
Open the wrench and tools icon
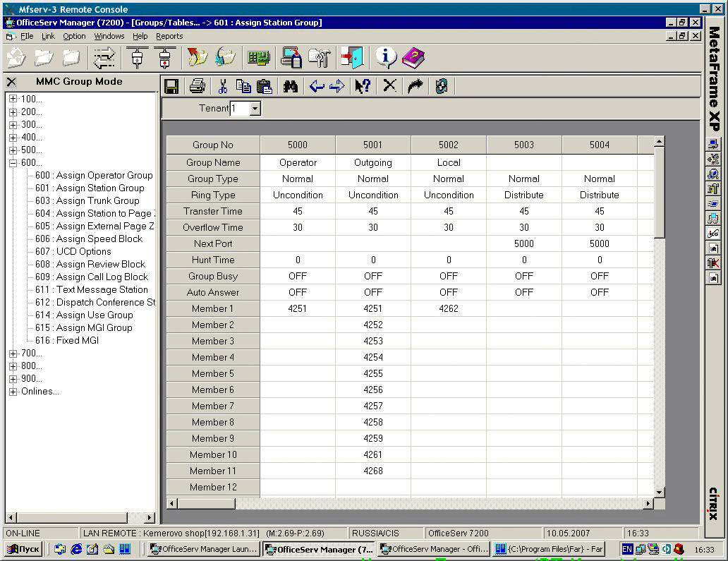[319, 58]
